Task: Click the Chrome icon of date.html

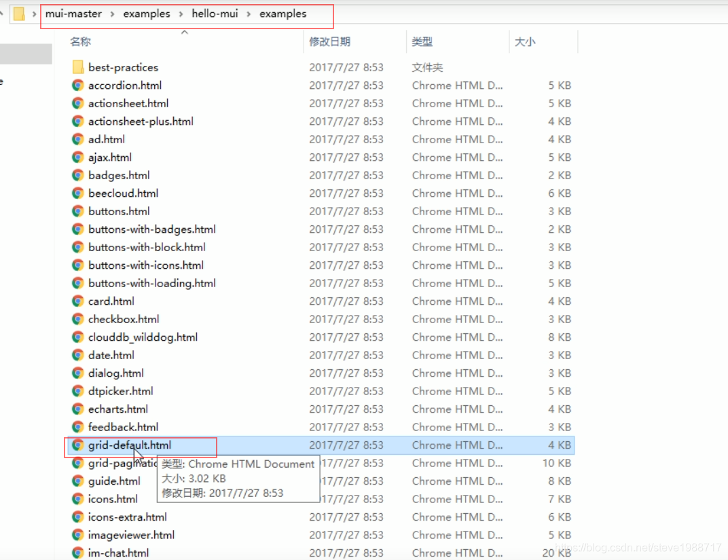Action: click(x=78, y=355)
